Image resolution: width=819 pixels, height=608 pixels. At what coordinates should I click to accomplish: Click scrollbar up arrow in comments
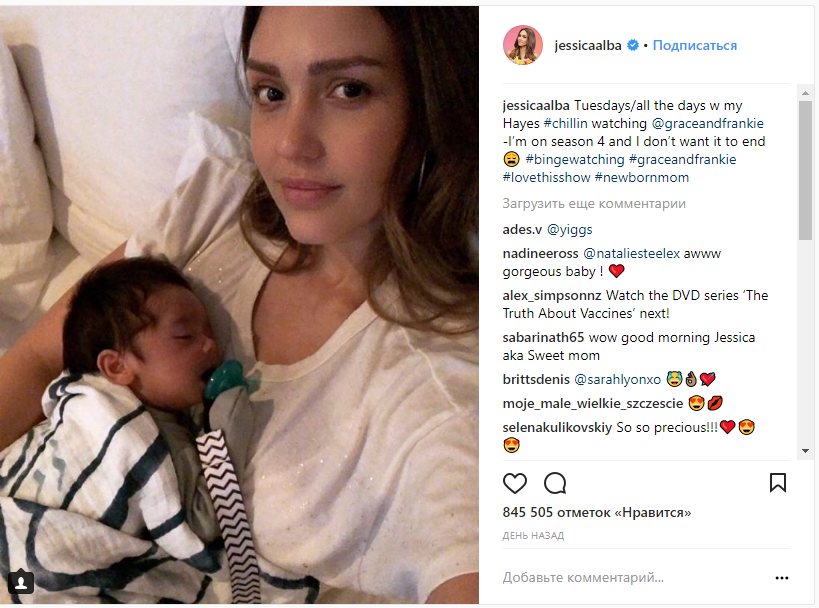pos(805,93)
